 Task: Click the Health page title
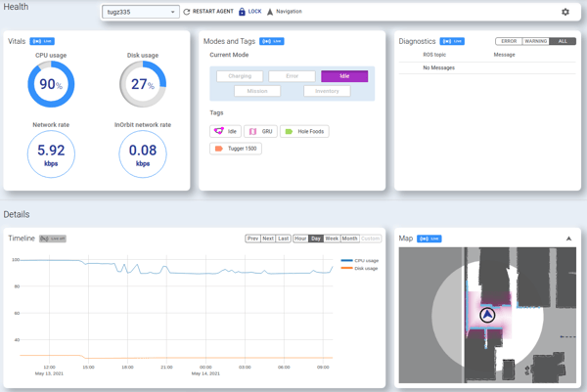[x=16, y=7]
